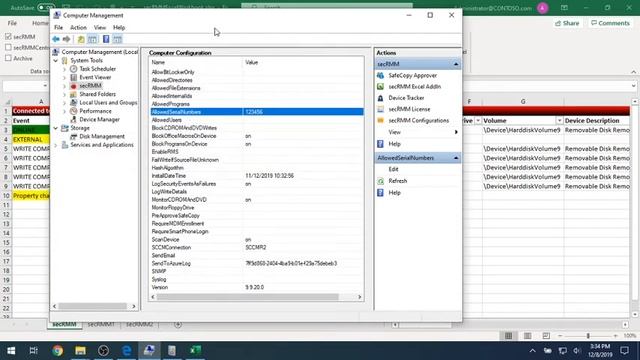Screen dimensions: 640x360
Task: Open Device Tracker action
Action: click(x=406, y=98)
